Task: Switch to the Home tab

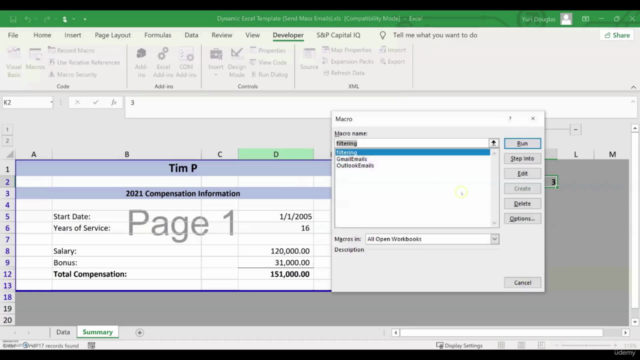Action: point(42,35)
